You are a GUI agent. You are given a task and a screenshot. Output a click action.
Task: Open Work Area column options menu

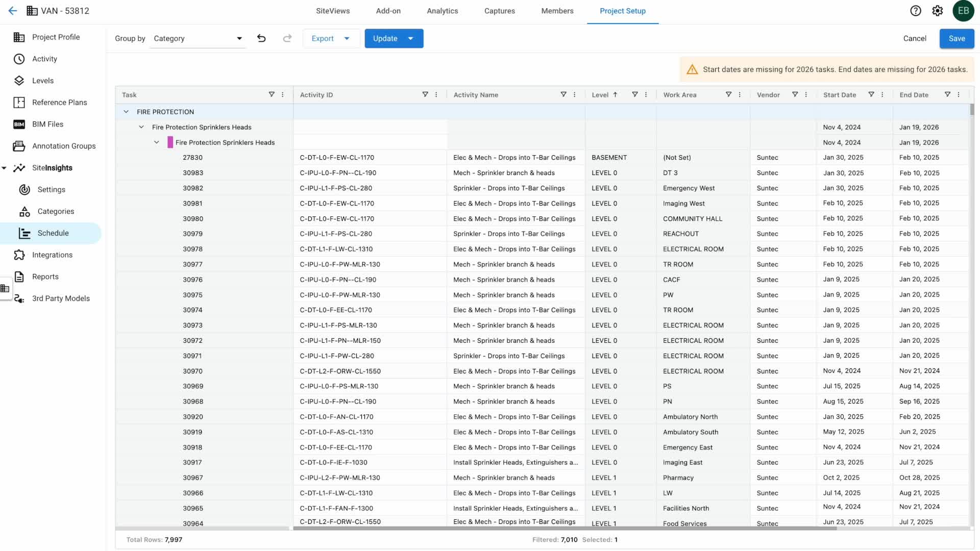coord(740,94)
